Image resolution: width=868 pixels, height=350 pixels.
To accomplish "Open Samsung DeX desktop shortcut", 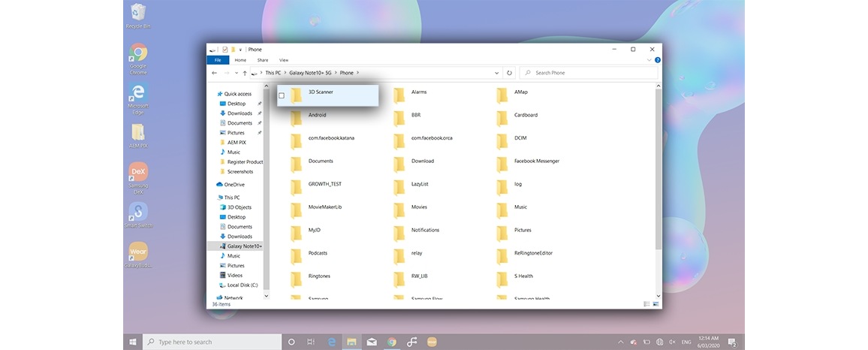I will click(138, 178).
